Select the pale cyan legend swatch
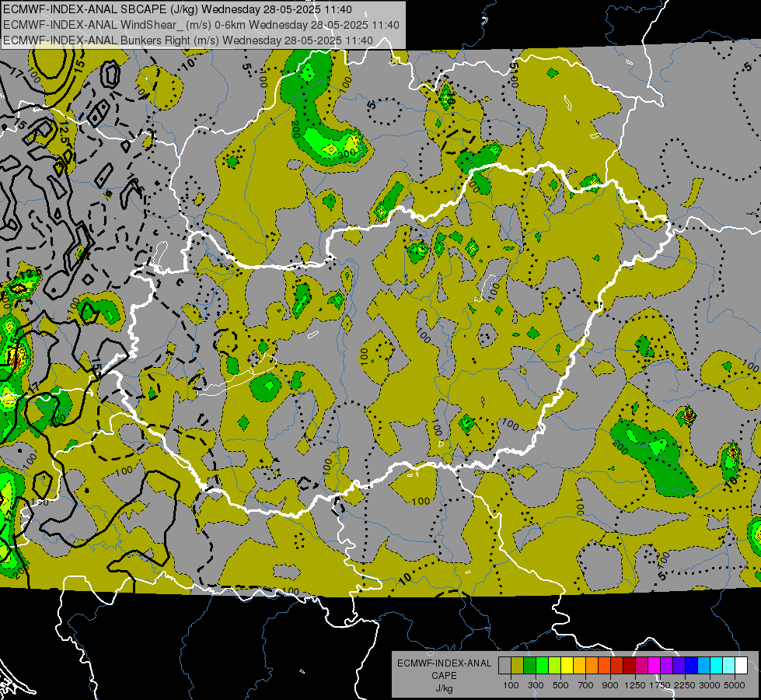Screen dimensions: 761x700 729,665
